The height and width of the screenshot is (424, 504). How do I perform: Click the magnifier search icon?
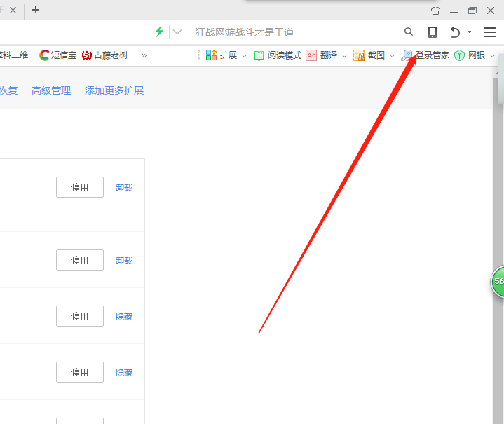click(408, 32)
